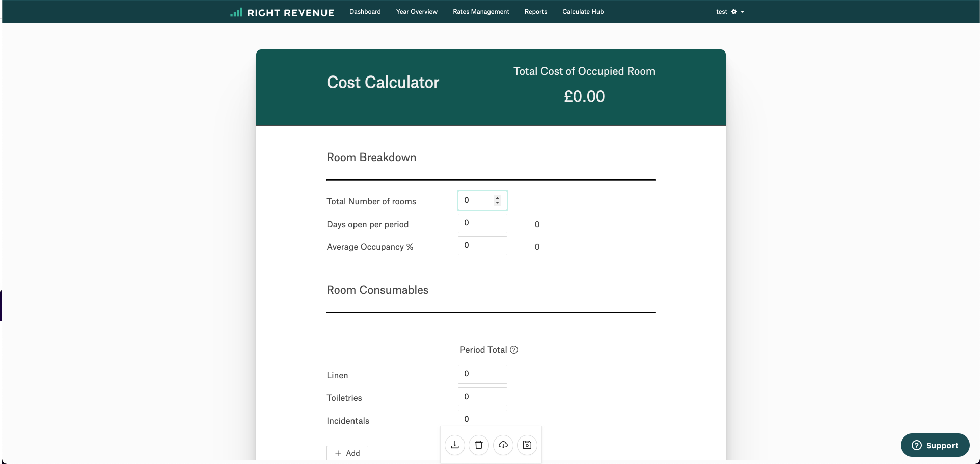The width and height of the screenshot is (980, 464).
Task: Focus the Days open per period field
Action: tap(482, 223)
